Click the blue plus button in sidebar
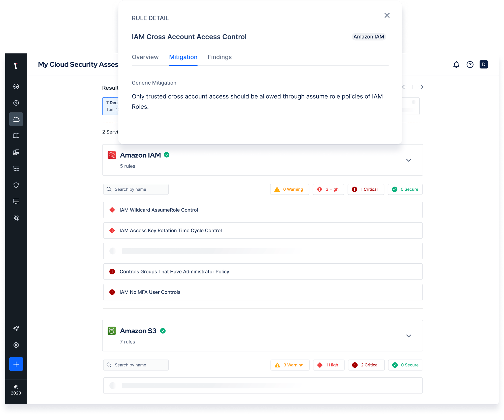504x420 pixels. click(16, 364)
